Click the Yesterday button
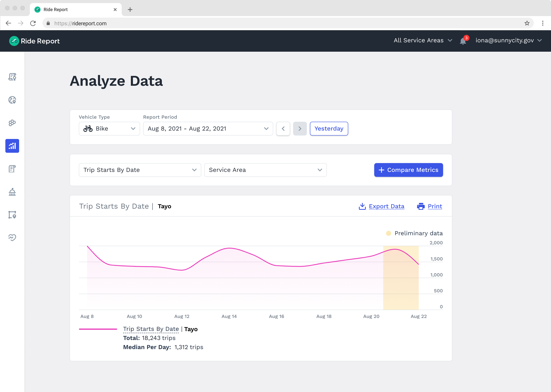The height and width of the screenshot is (392, 551). point(329,129)
